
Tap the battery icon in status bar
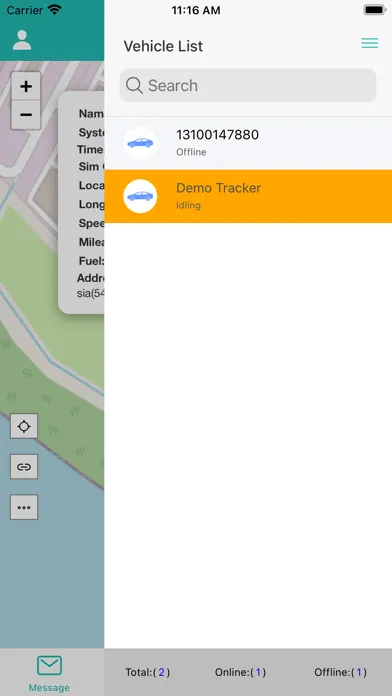[x=375, y=10]
